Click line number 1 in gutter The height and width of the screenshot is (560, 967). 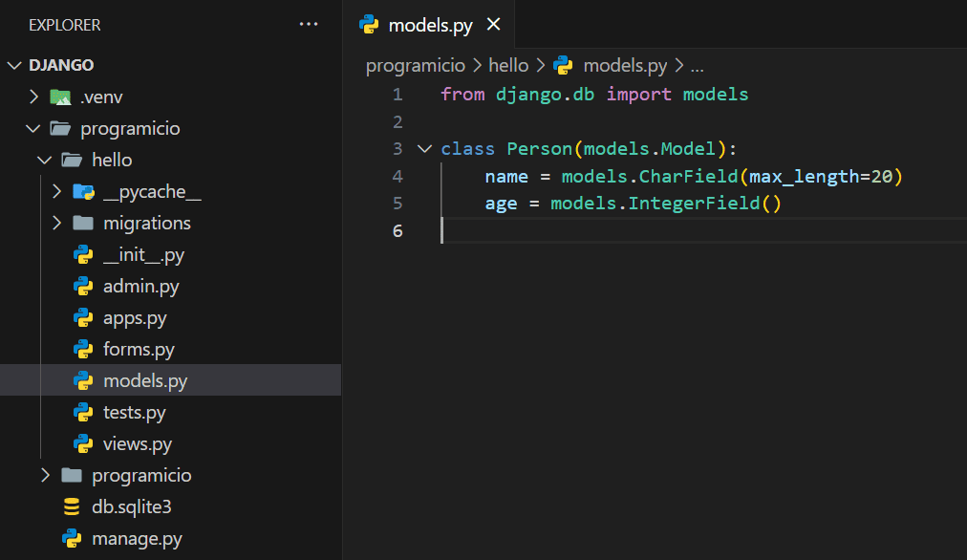[x=398, y=95]
